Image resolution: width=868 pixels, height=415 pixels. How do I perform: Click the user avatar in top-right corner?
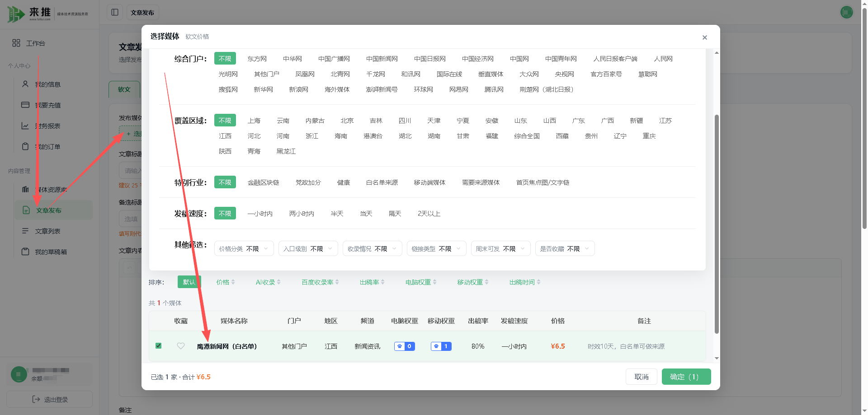click(x=846, y=12)
